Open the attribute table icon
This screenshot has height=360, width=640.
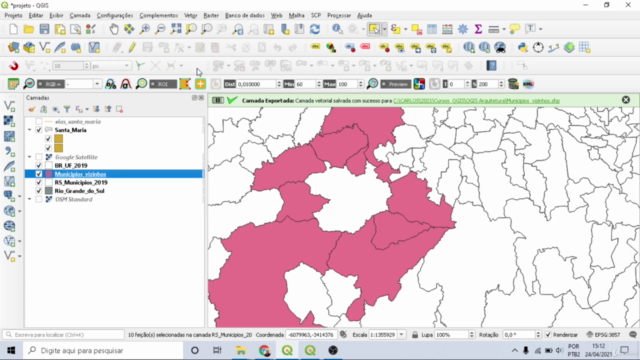point(432,29)
